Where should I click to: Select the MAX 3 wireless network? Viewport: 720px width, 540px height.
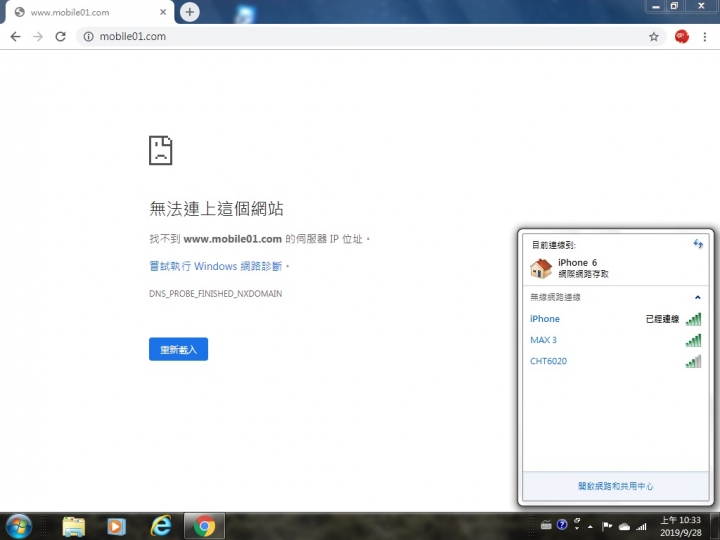click(x=615, y=340)
